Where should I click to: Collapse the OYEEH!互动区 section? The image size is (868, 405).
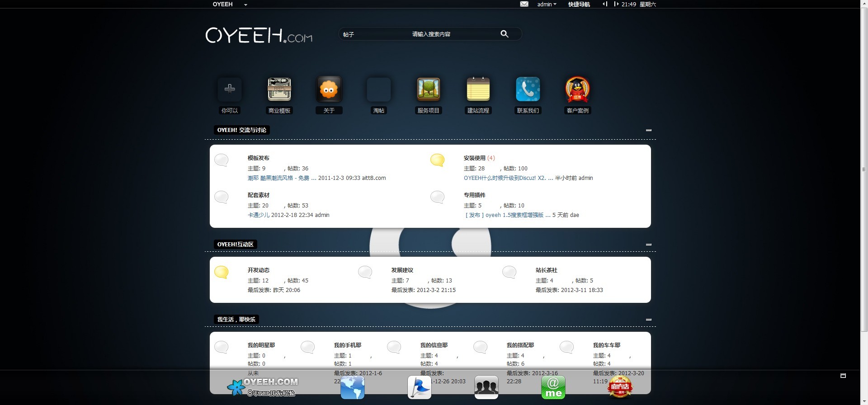(x=649, y=245)
